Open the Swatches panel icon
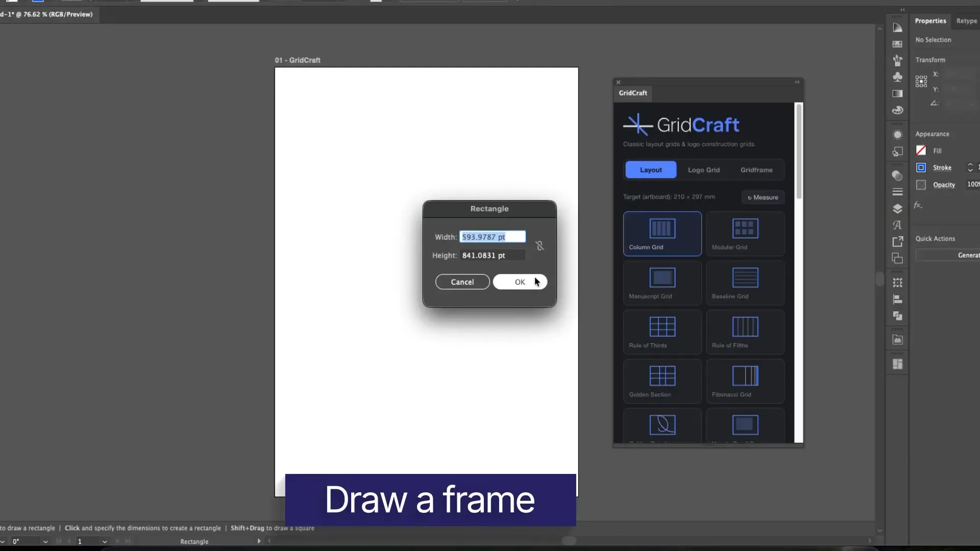 (x=897, y=44)
